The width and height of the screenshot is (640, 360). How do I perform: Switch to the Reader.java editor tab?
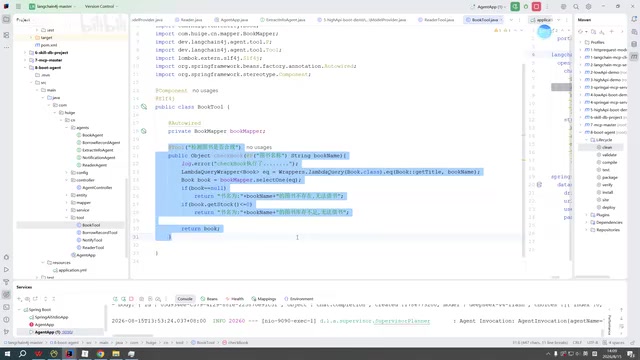pyautogui.click(x=189, y=20)
